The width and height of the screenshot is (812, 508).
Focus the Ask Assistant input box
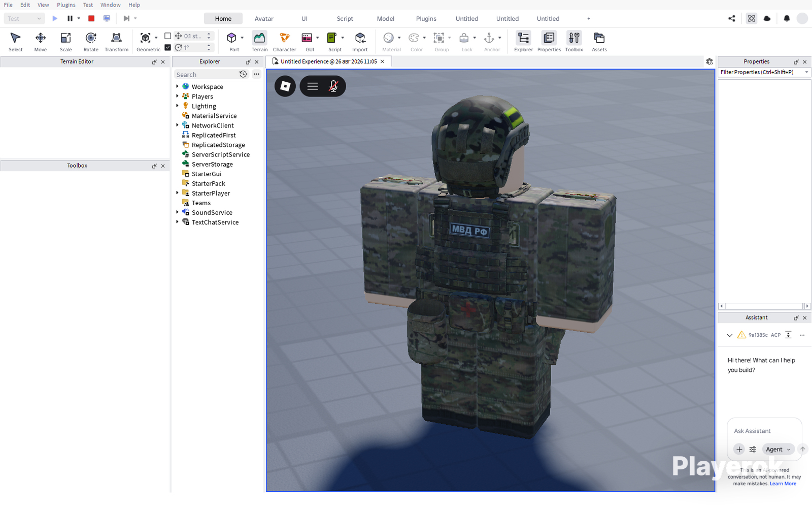(x=764, y=431)
